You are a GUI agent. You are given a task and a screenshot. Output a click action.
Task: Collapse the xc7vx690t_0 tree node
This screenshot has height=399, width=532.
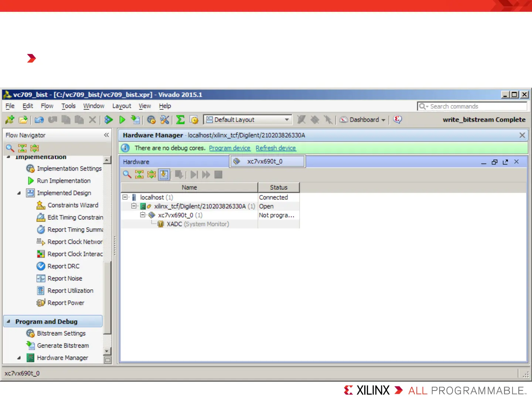pos(143,215)
